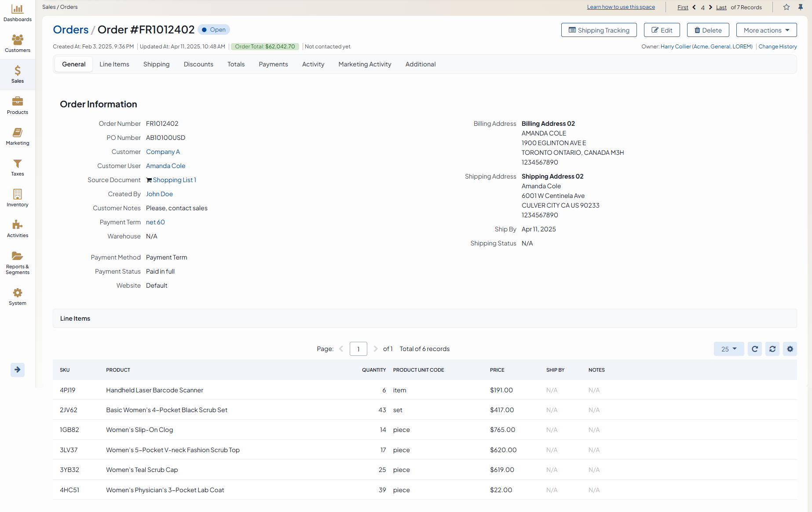Switch to the Shipping tab
The image size is (812, 512).
156,64
